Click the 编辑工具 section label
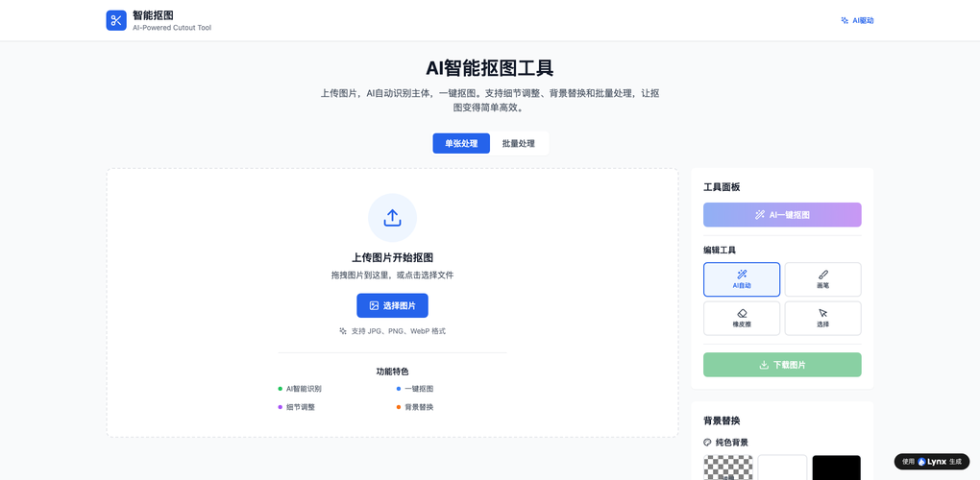This screenshot has width=980, height=480. [720, 251]
